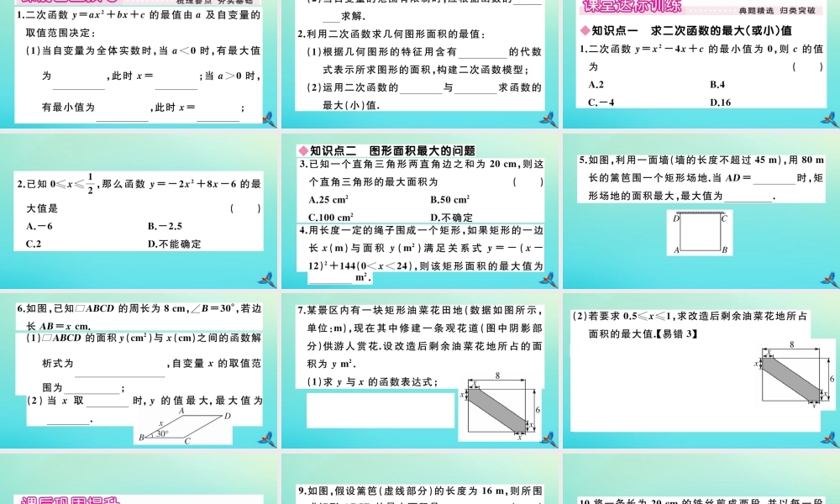Select answer B.-2.5 for question 2
This screenshot has width=840, height=504.
click(x=165, y=226)
